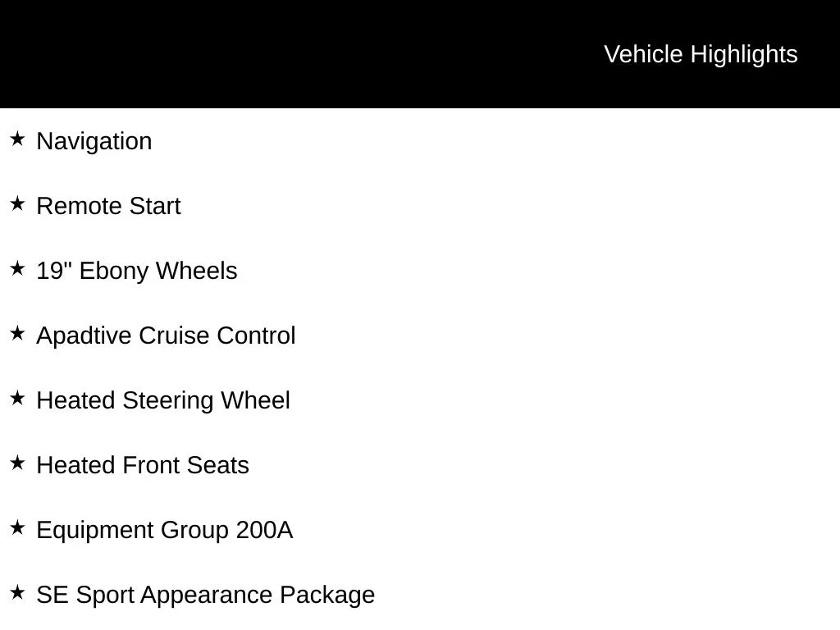The image size is (840, 630).
Task: Click the star beside Apadtive Cruise Control
Action: 17,333
